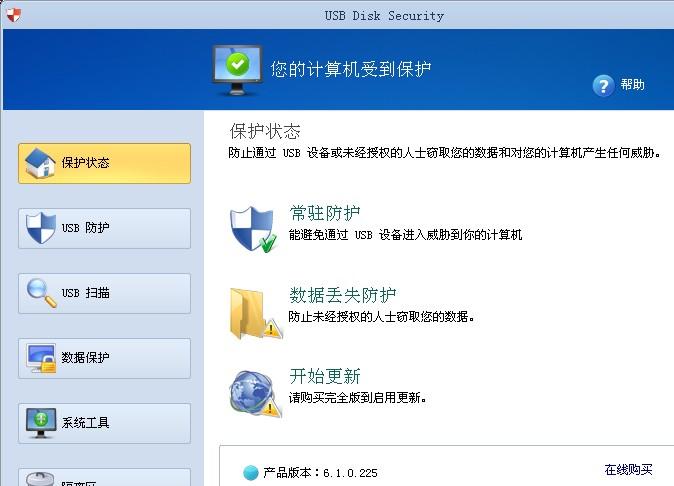Click the monitor icon on 系统工具
674x486 pixels.
tap(41, 423)
